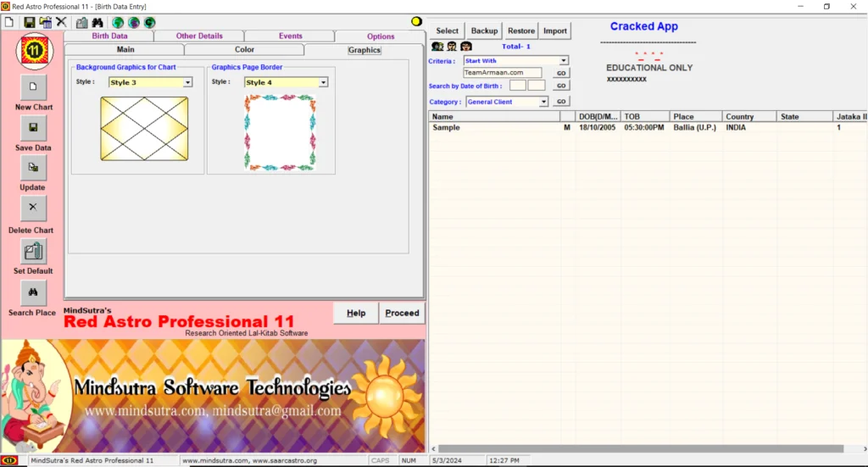Click the male face filter icon
868x467 pixels.
[x=452, y=47]
